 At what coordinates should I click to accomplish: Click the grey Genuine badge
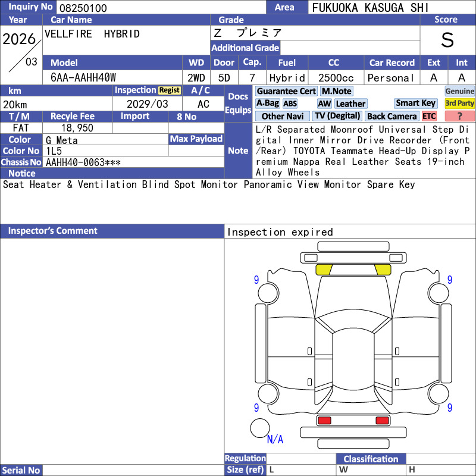tap(459, 91)
